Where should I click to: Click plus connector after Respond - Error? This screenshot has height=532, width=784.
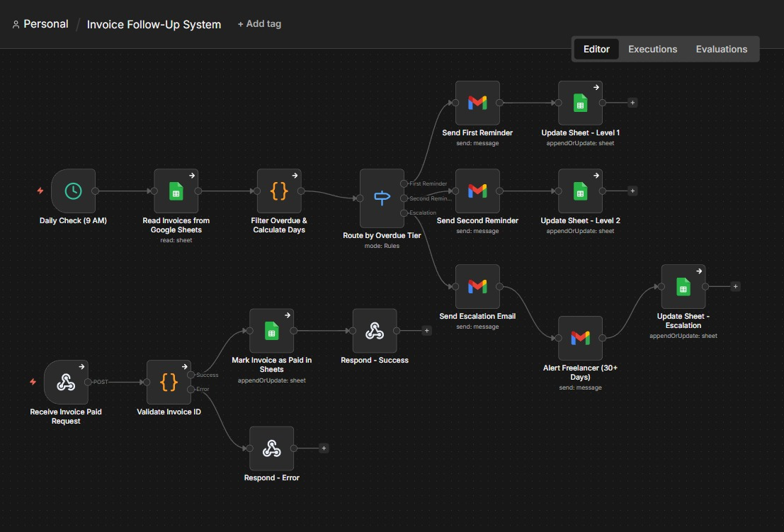[324, 448]
